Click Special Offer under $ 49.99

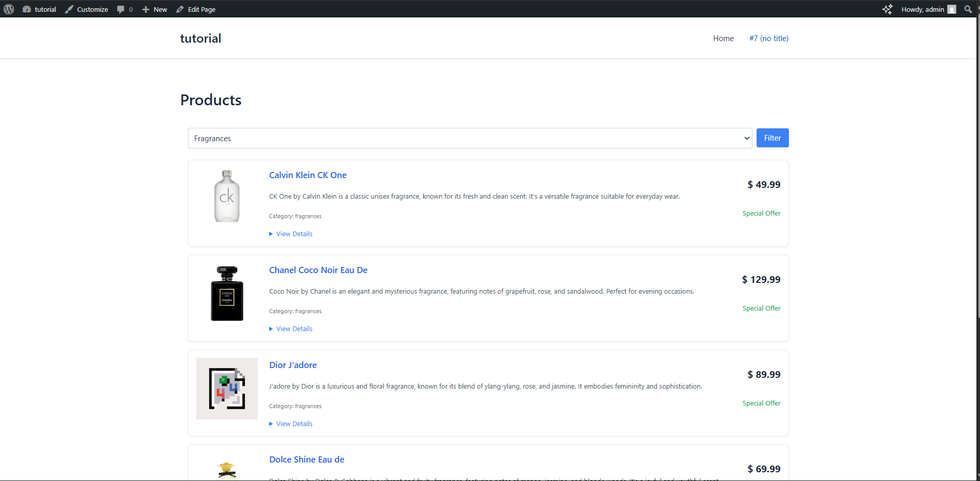[x=761, y=213]
